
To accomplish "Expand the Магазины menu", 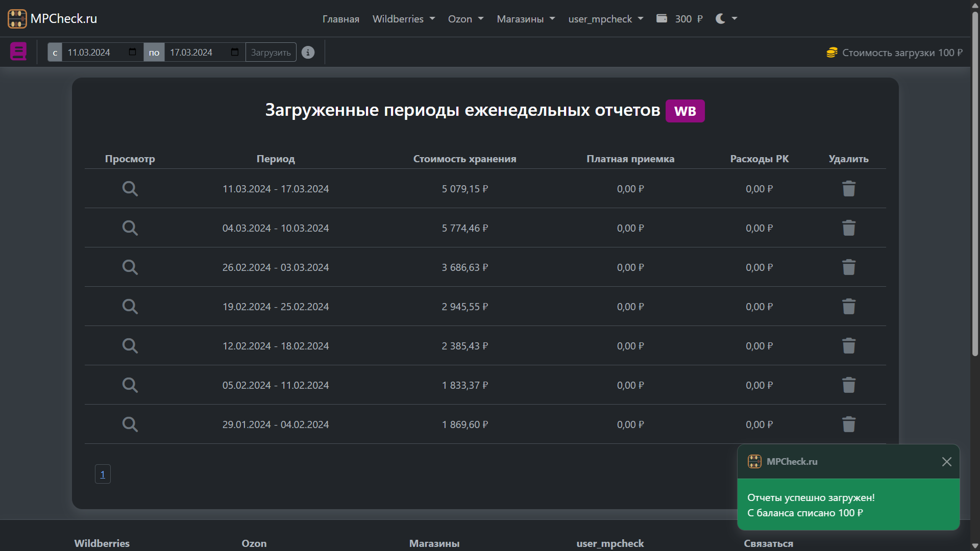I will point(525,18).
